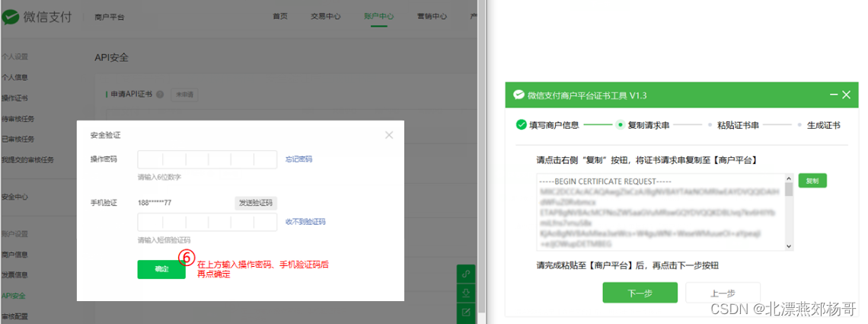Click the 忘记密码 link
This screenshot has height=324, width=868.
pos(299,159)
